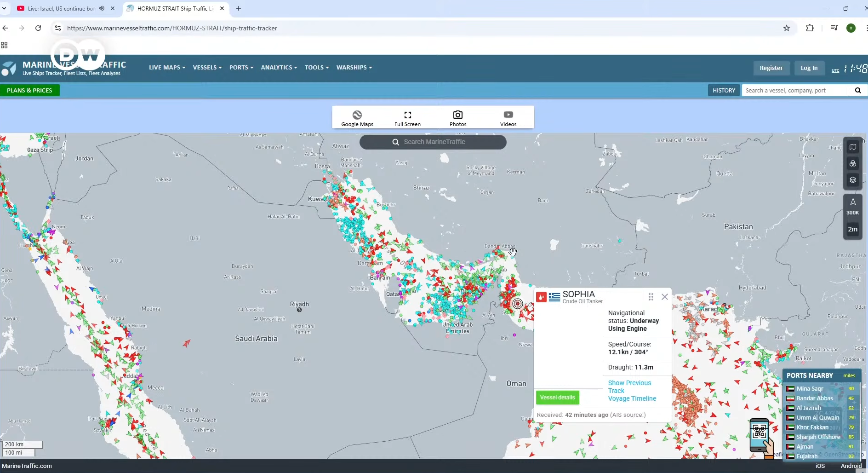The width and height of the screenshot is (868, 473).
Task: Expand the PORTS menu
Action: tap(241, 67)
